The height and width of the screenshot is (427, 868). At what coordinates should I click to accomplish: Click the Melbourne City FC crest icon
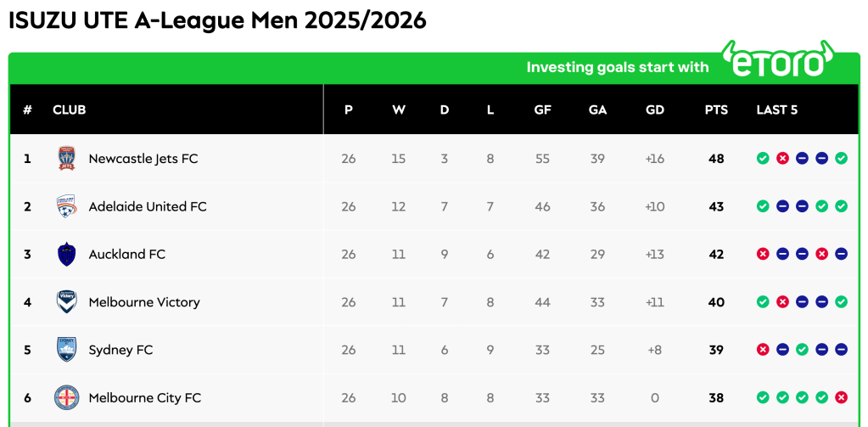click(x=67, y=397)
